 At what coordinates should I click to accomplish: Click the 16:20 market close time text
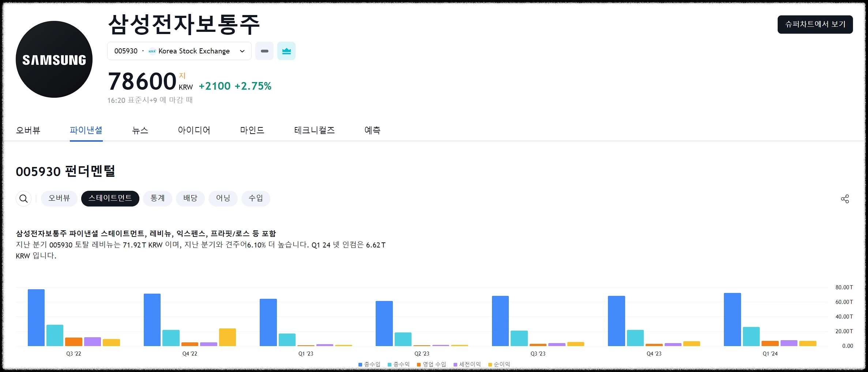tap(150, 100)
